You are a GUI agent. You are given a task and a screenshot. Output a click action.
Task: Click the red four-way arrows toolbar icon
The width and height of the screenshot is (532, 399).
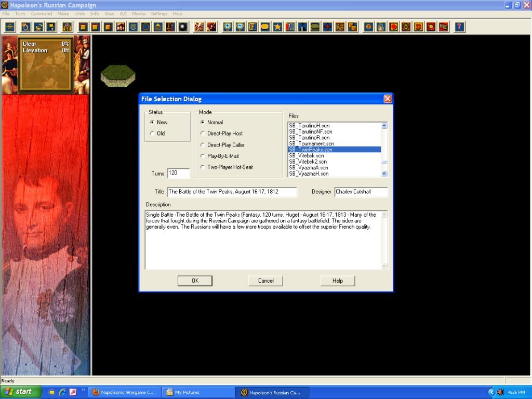(327, 27)
